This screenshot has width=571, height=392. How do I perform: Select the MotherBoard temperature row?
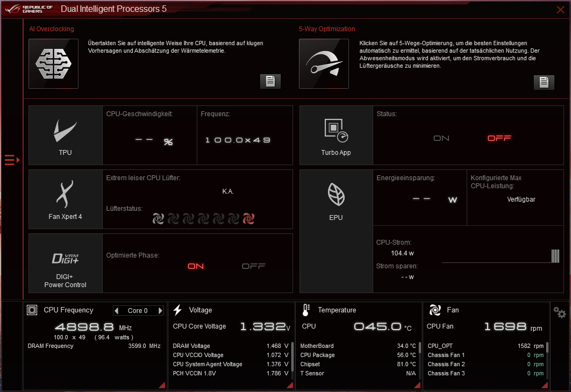pos(358,346)
